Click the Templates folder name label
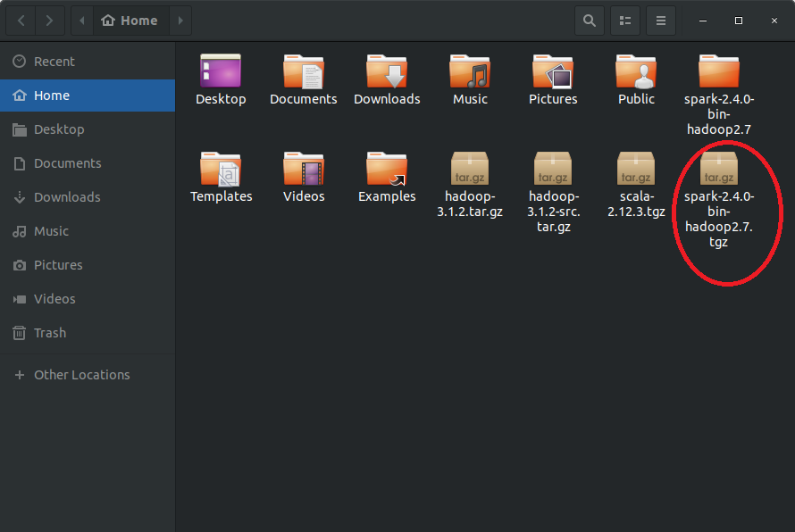This screenshot has width=795, height=532. point(221,196)
